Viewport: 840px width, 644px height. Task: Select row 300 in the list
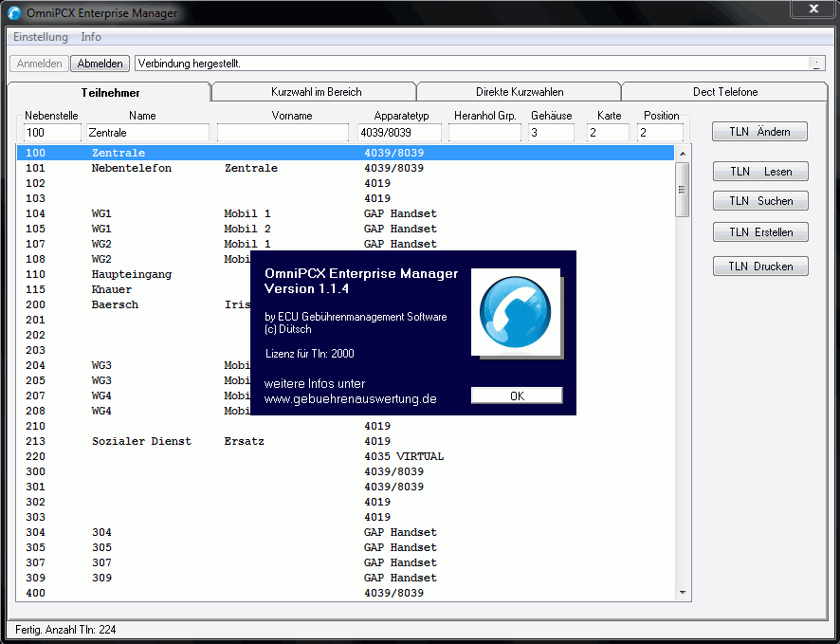(x=345, y=471)
